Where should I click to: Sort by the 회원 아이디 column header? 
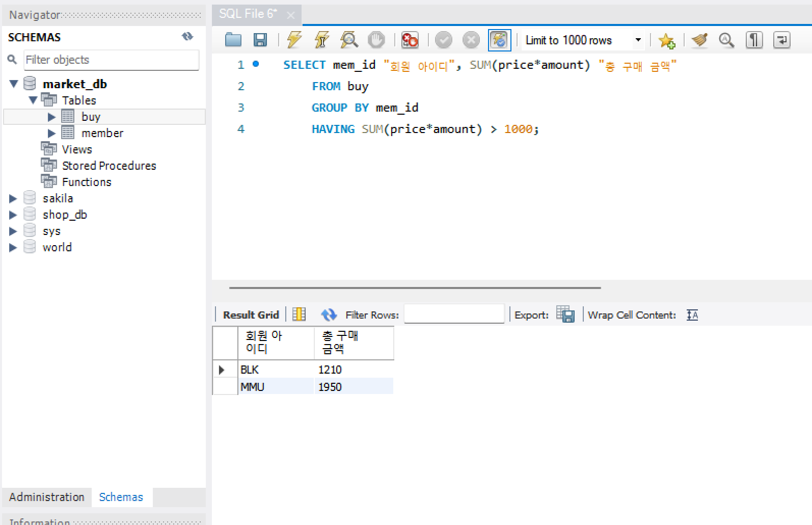(x=276, y=343)
